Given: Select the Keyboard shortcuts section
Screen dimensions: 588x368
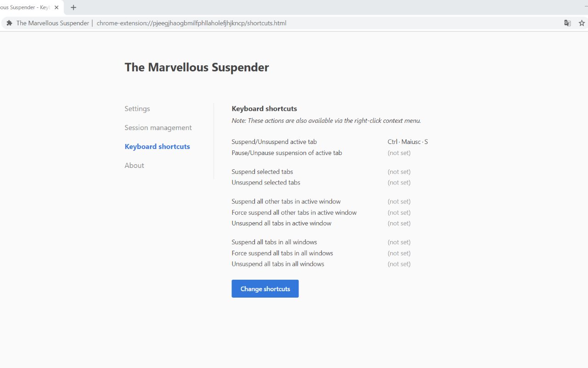Looking at the screenshot, I should [157, 146].
